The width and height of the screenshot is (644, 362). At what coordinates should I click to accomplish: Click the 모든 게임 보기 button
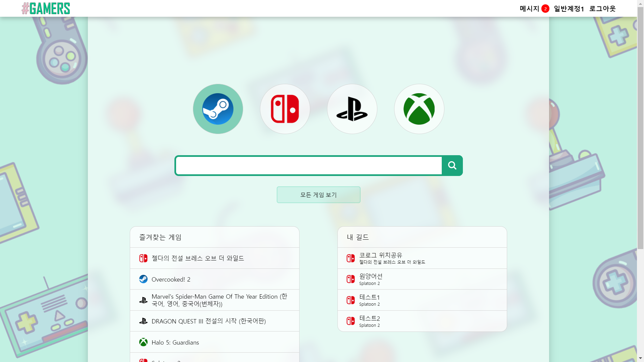click(x=318, y=194)
